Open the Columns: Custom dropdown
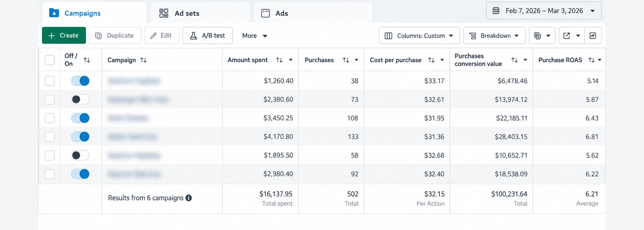Image resolution: width=644 pixels, height=230 pixels. (x=419, y=36)
